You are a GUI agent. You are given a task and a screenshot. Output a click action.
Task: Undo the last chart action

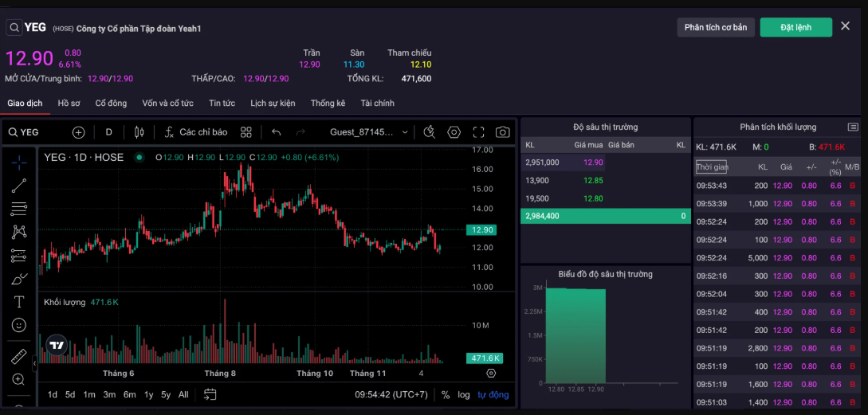click(x=277, y=132)
